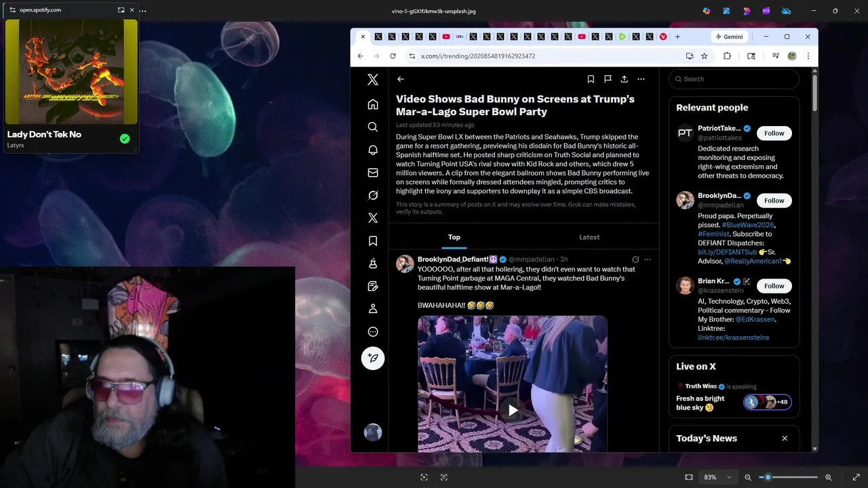This screenshot has height=488, width=868.
Task: Open Chrome media controls icon
Action: coord(775,56)
